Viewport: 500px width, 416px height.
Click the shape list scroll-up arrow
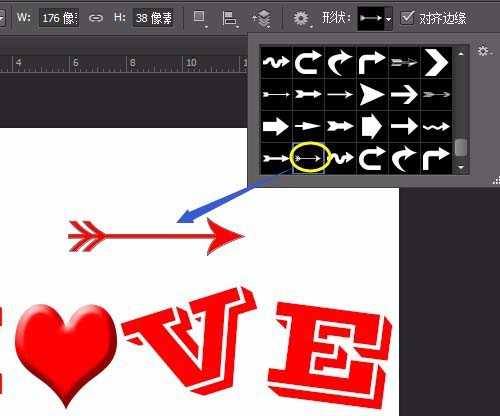click(x=461, y=54)
